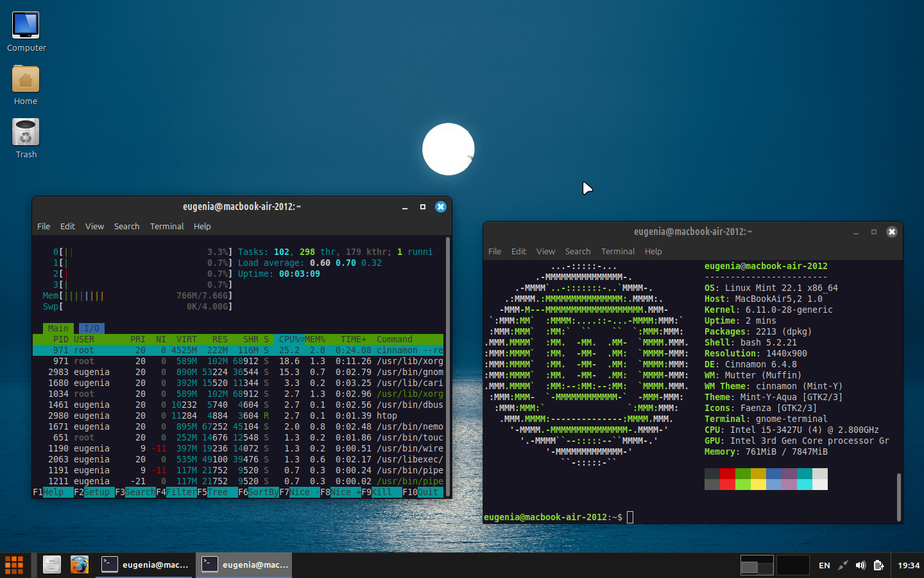This screenshot has width=924, height=578.
Task: Open the volume speaker tray icon
Action: coord(861,565)
